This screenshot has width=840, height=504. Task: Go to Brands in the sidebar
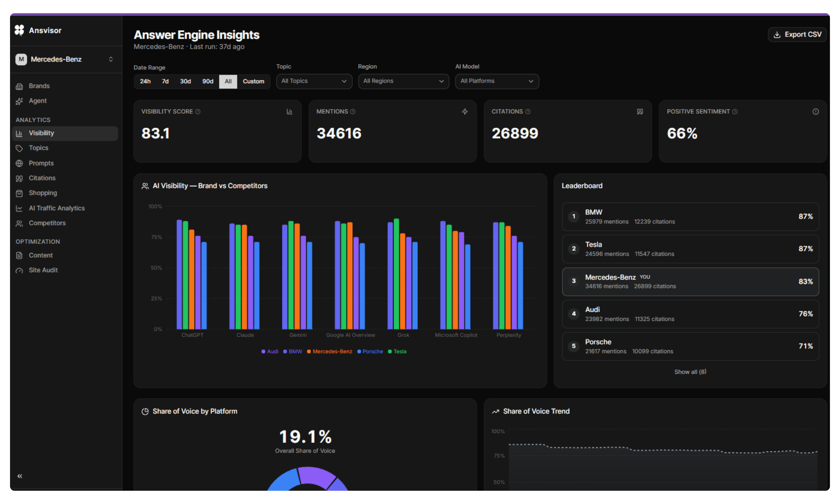tap(64, 86)
